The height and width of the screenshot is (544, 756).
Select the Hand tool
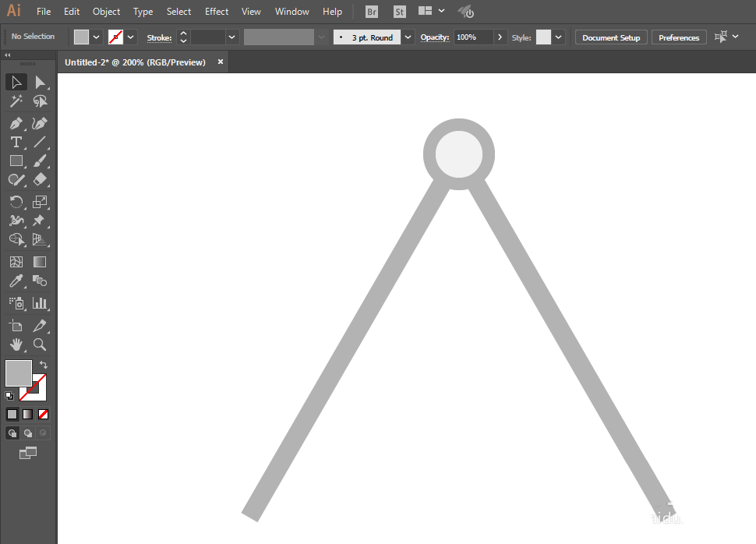[x=16, y=344]
